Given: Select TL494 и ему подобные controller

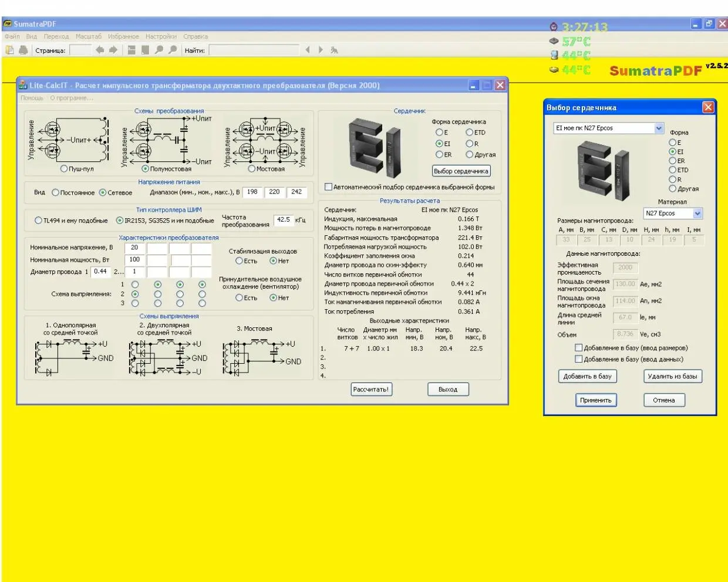Looking at the screenshot, I should point(38,221).
